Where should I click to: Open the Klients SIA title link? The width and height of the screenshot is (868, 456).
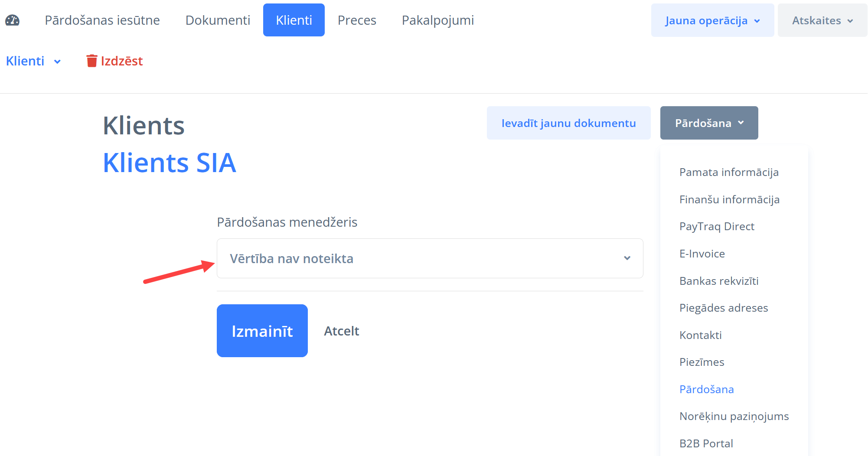170,163
